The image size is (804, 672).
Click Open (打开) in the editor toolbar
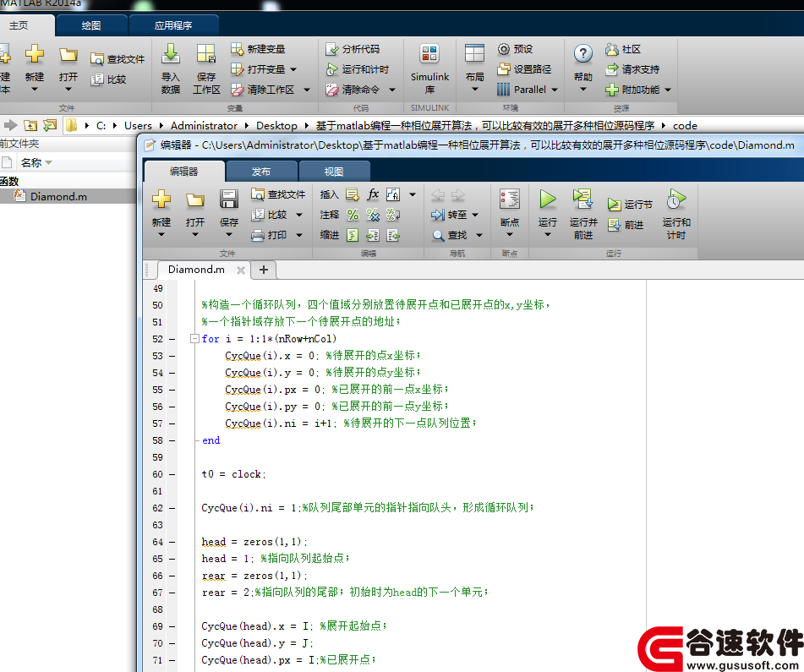(x=194, y=213)
